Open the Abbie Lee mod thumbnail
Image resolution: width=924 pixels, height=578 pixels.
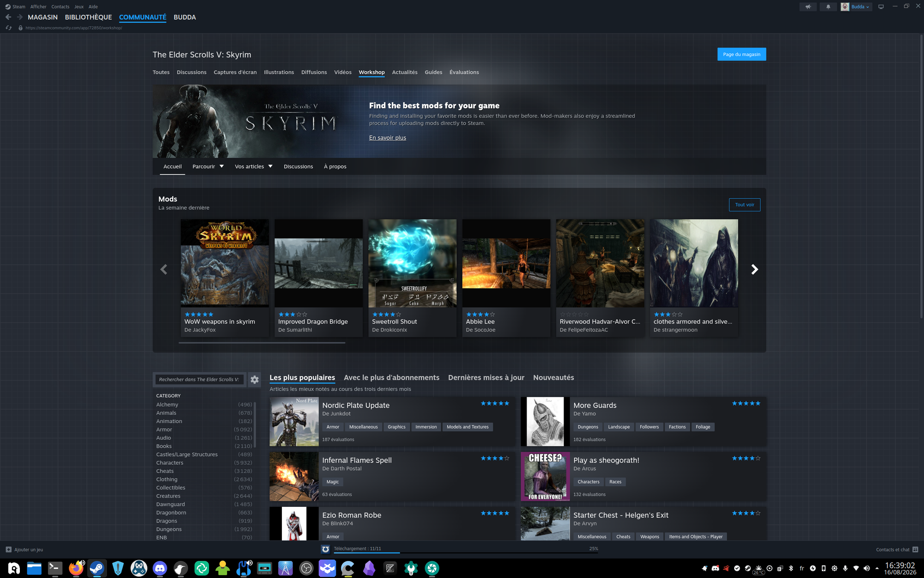pyautogui.click(x=506, y=263)
